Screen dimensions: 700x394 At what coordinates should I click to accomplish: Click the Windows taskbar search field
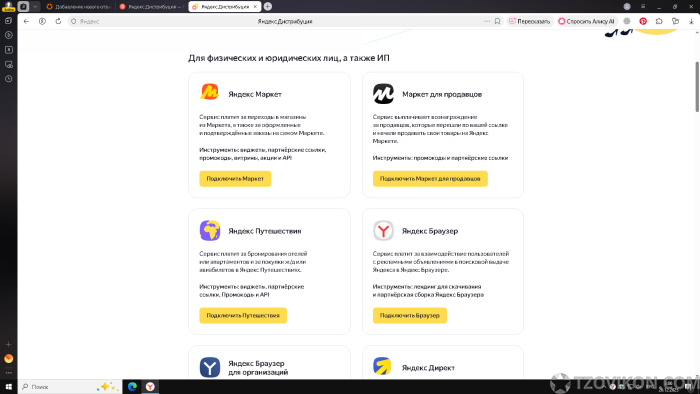click(70, 386)
